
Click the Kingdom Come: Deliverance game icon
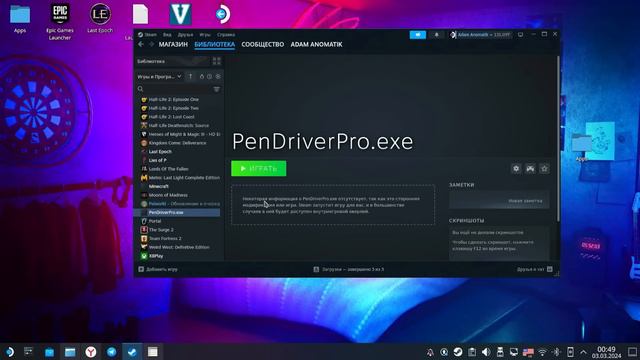click(x=144, y=143)
